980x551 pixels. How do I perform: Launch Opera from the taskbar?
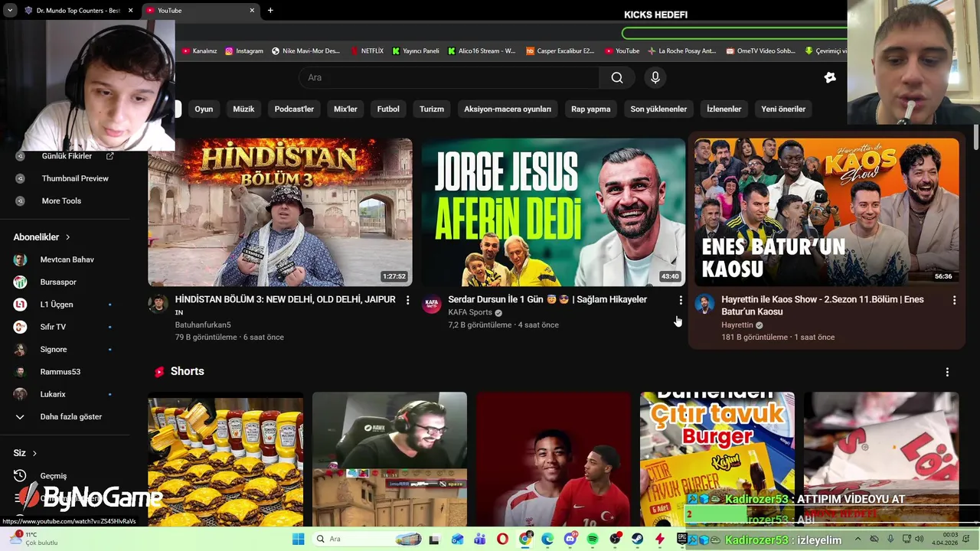(502, 539)
